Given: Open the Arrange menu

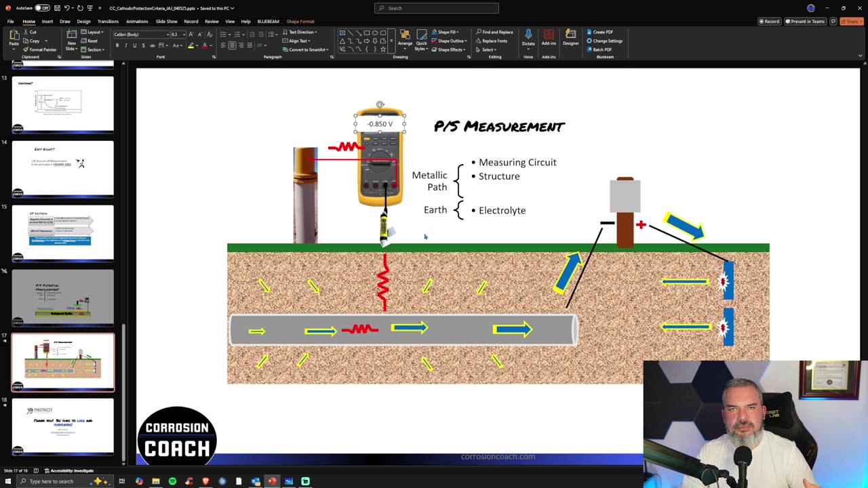Looking at the screenshot, I should pos(405,41).
